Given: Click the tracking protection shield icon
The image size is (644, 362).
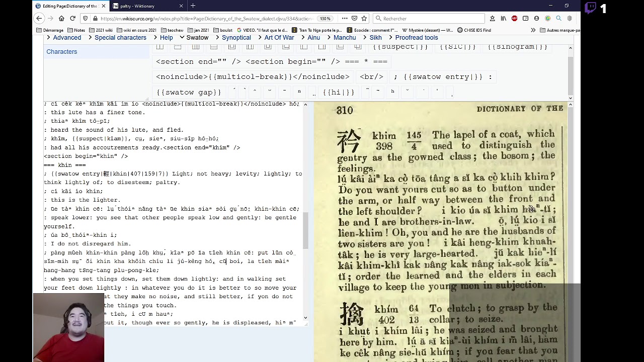Looking at the screenshot, I should point(86,19).
